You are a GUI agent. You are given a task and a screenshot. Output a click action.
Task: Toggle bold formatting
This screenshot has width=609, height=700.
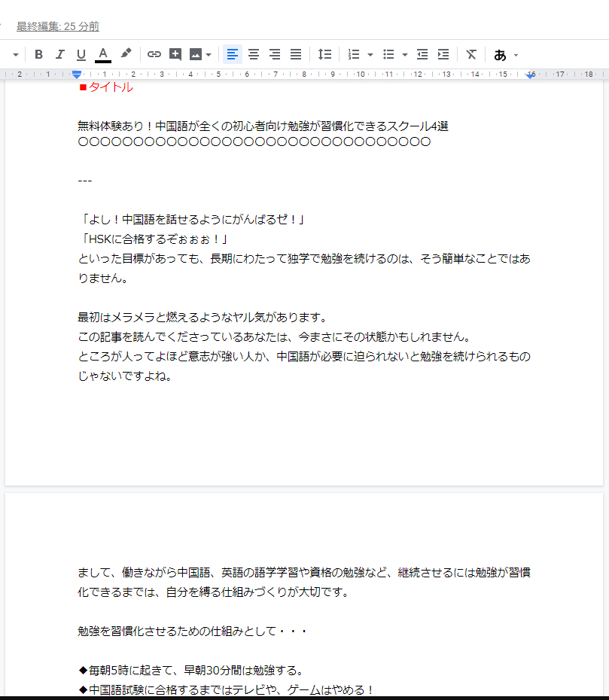click(x=39, y=54)
